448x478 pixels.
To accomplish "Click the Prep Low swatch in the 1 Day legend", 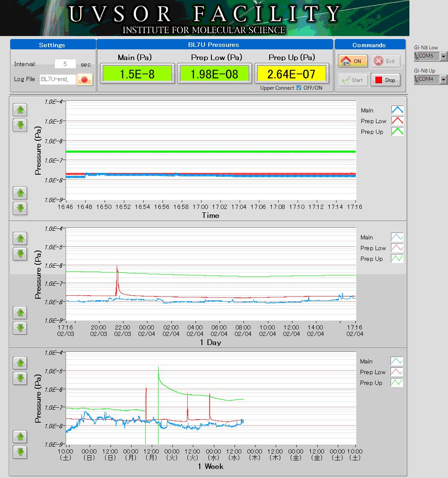I will click(x=397, y=248).
